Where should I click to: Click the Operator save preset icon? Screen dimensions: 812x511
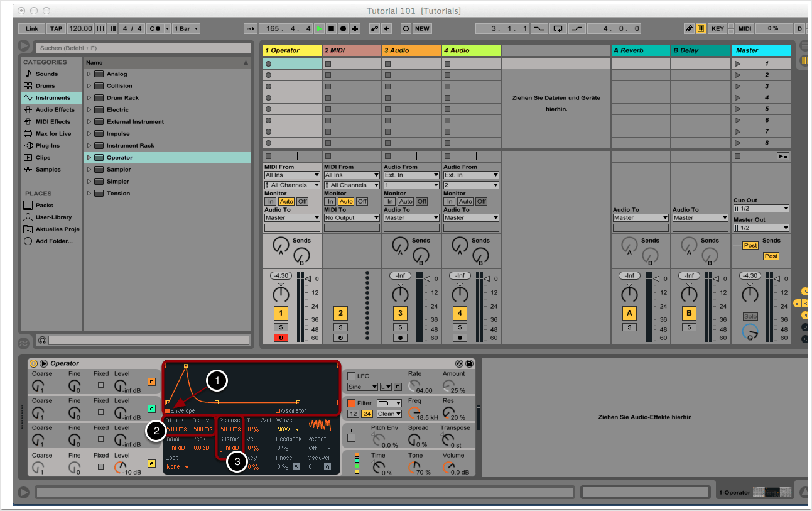(x=469, y=363)
